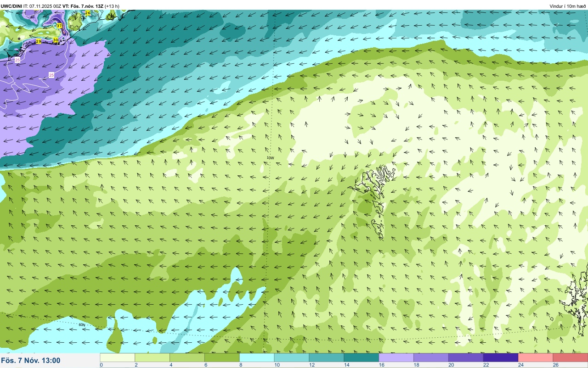
Task: Click the 'UWC/DINI' model name in header
Action: (11, 6)
